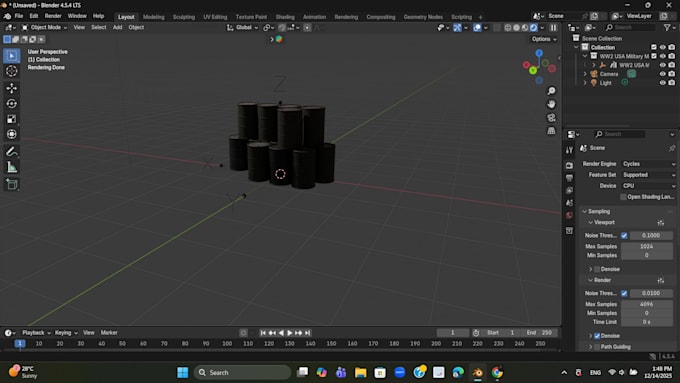Image resolution: width=680 pixels, height=383 pixels.
Task: Switch to the Modeling workspace tab
Action: coord(154,17)
